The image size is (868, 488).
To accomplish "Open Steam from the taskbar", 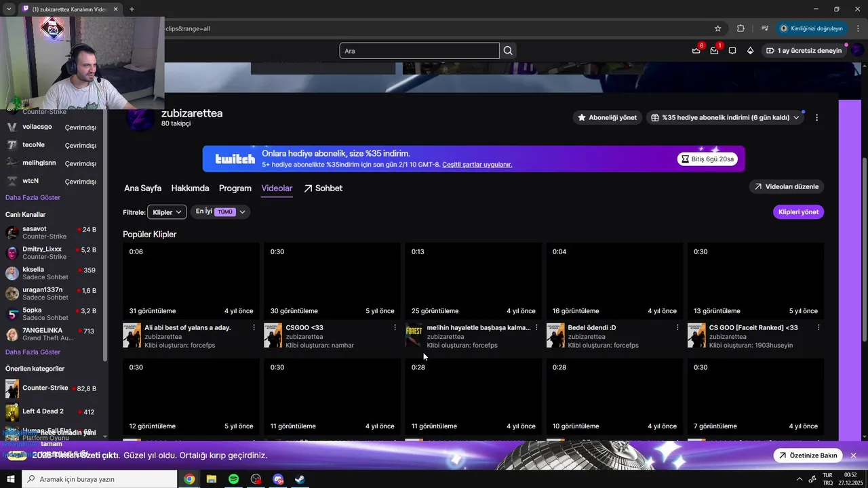I will 299,479.
